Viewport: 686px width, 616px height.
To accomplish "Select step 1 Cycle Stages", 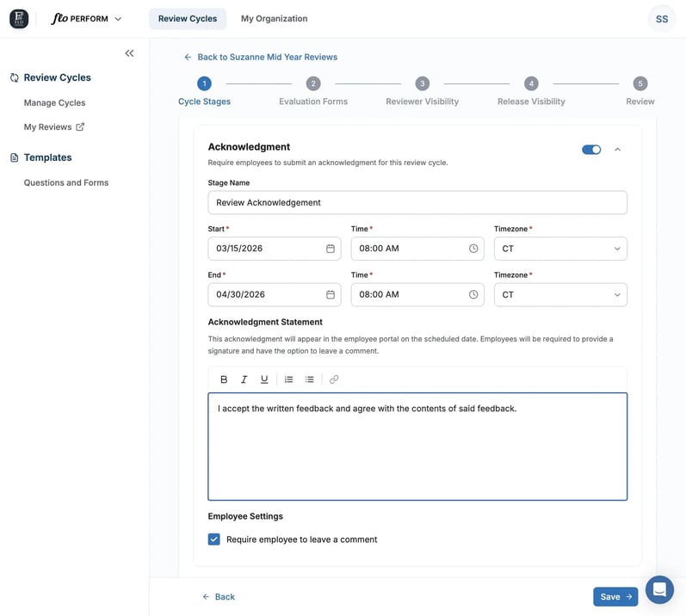I will (204, 90).
